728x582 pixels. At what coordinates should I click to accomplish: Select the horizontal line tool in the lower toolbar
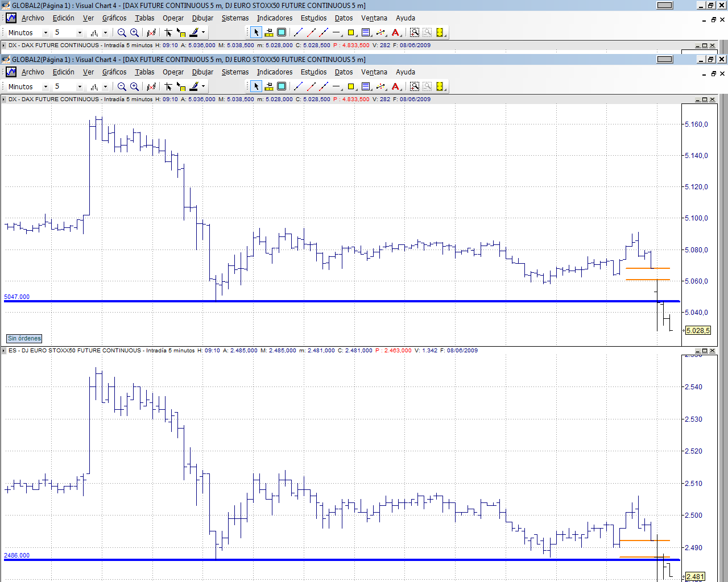click(337, 86)
